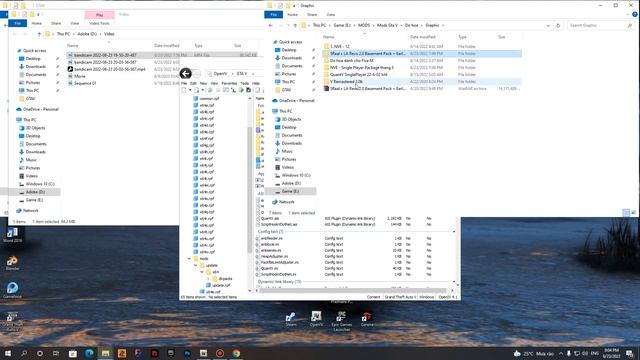Collapse the Config text group in OpenIV

(454, 231)
